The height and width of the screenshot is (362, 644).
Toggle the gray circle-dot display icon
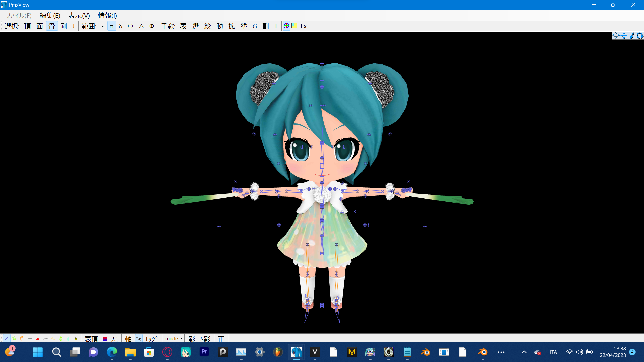pyautogui.click(x=30, y=339)
